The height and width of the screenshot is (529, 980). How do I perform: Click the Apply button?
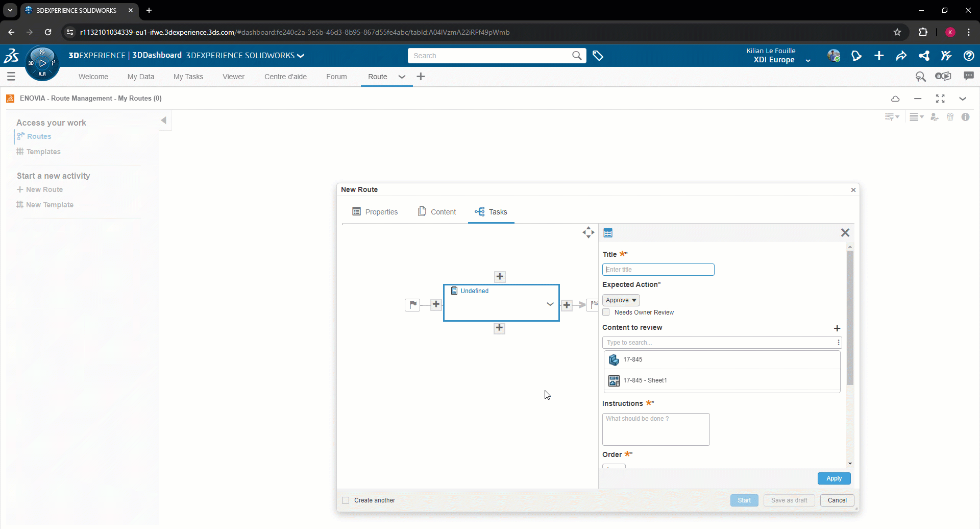click(x=834, y=478)
